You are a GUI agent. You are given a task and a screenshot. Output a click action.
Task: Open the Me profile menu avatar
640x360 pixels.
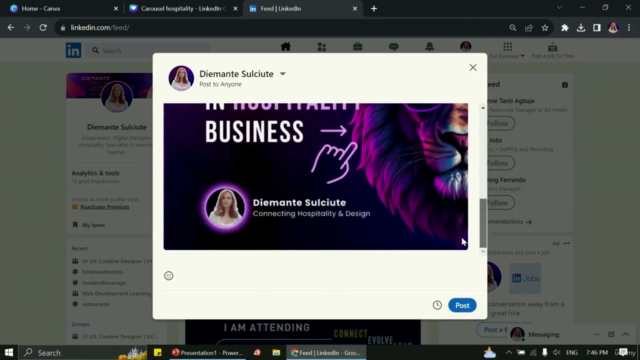click(465, 47)
